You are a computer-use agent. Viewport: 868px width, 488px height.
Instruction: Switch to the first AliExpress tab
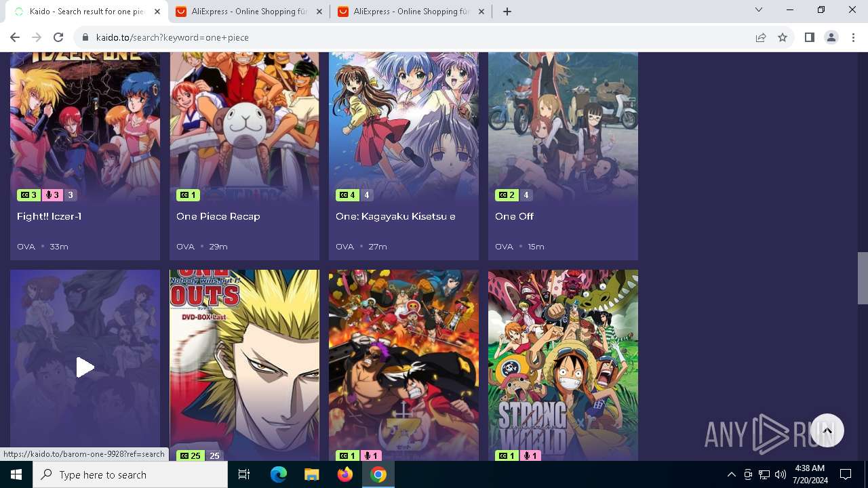pos(250,12)
